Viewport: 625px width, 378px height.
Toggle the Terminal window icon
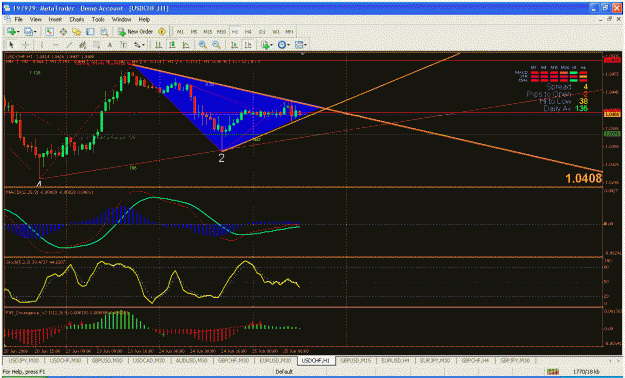[90, 32]
